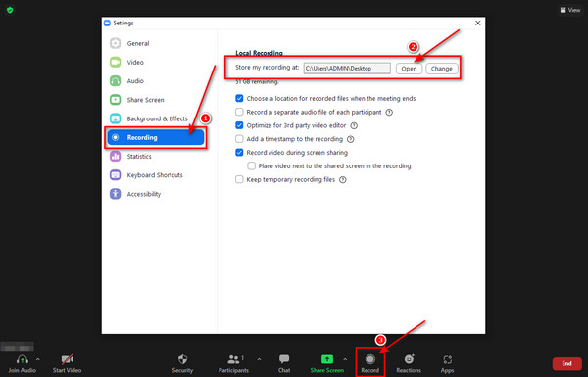Expand options arrow next to Participants
The image size is (588, 377).
click(259, 359)
